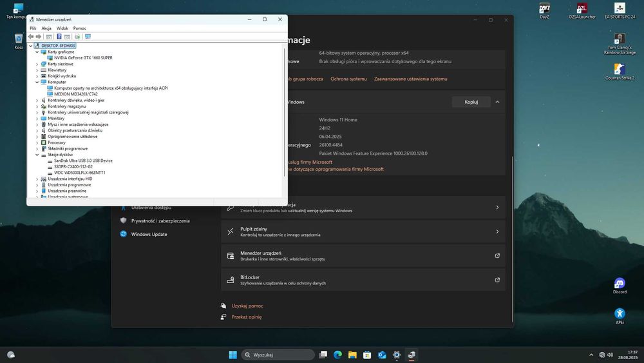Select the MEDION MD34203/C742 entry

[x=75, y=94]
